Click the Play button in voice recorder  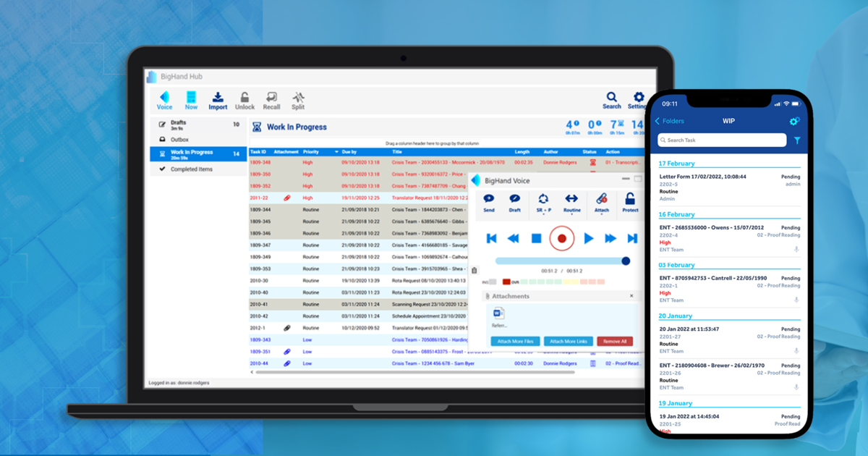click(x=588, y=238)
